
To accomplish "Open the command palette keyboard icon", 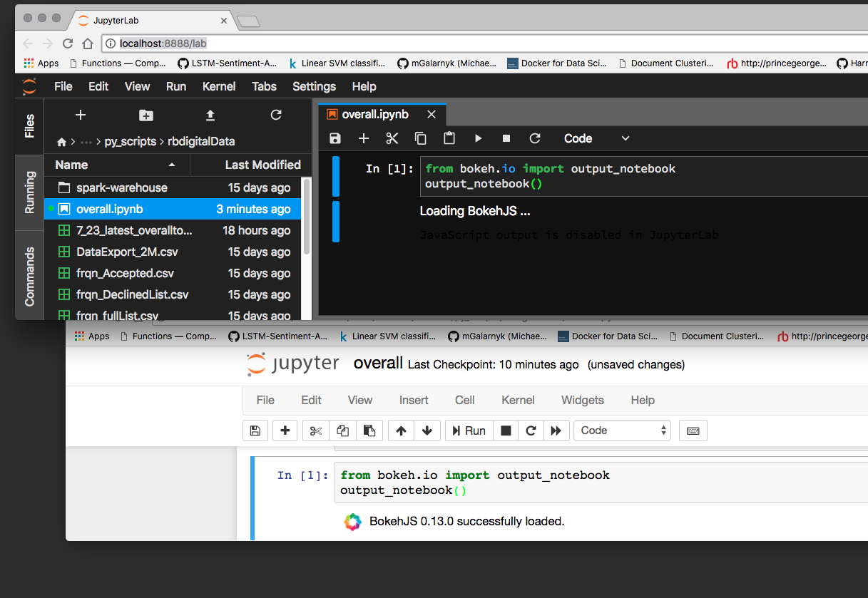I will click(693, 431).
